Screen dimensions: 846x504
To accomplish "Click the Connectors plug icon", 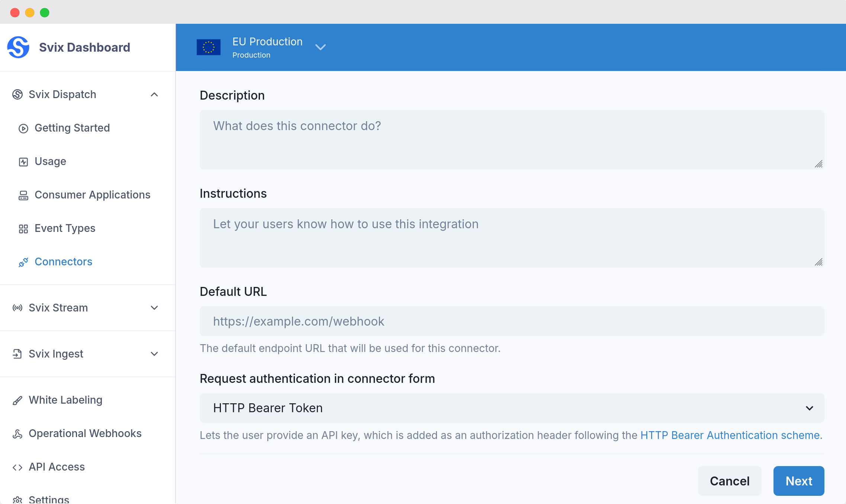I will point(23,262).
